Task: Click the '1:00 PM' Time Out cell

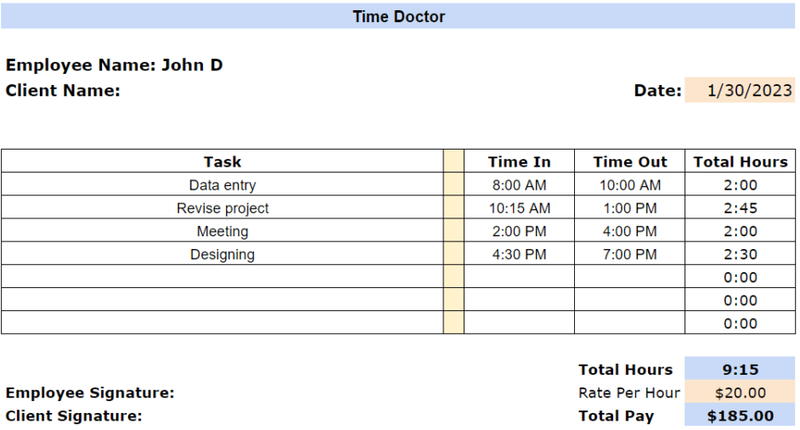Action: tap(629, 207)
